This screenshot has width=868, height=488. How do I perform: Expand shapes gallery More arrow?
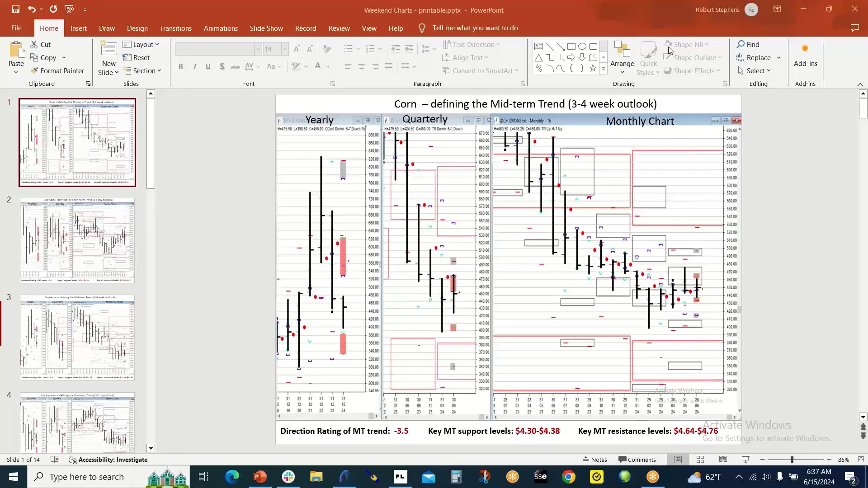[603, 69]
